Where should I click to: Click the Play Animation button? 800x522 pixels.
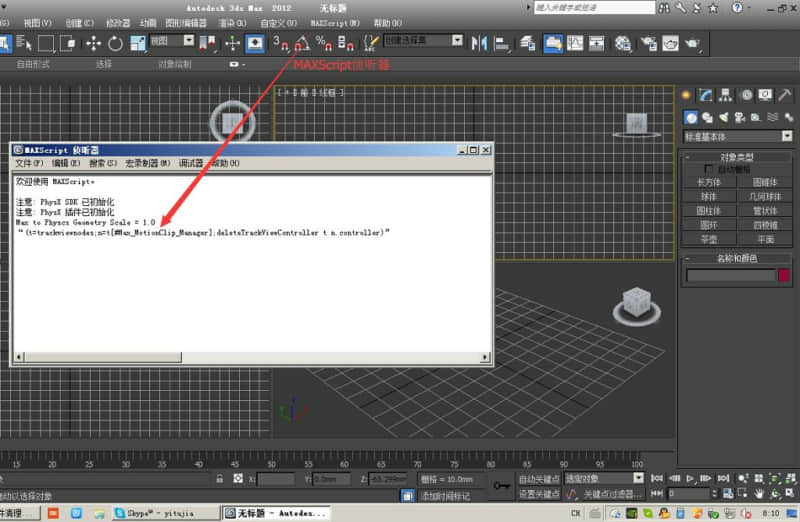click(x=690, y=478)
